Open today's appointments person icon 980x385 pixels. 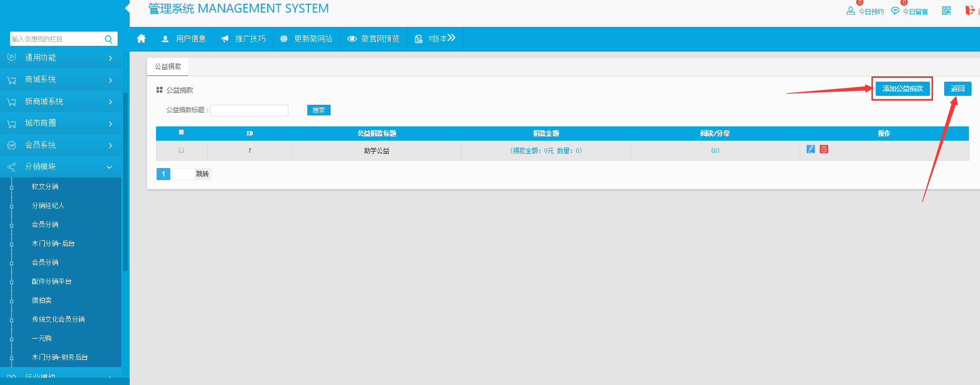coord(850,11)
